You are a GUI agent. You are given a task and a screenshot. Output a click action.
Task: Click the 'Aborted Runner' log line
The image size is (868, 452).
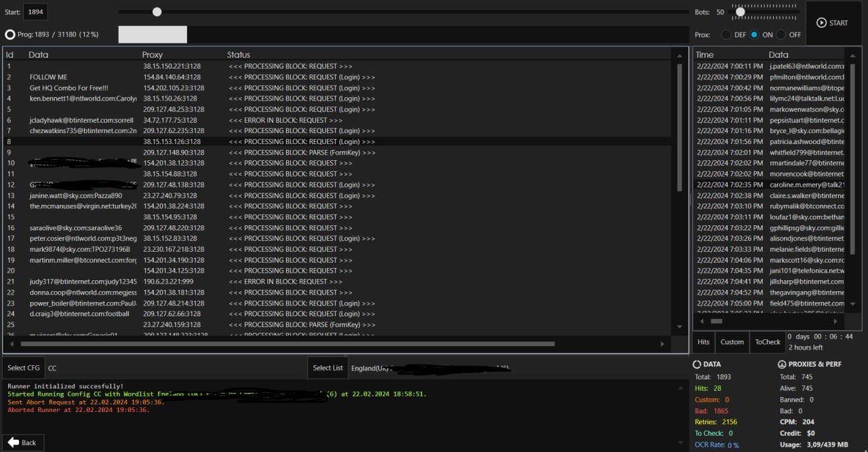click(79, 410)
